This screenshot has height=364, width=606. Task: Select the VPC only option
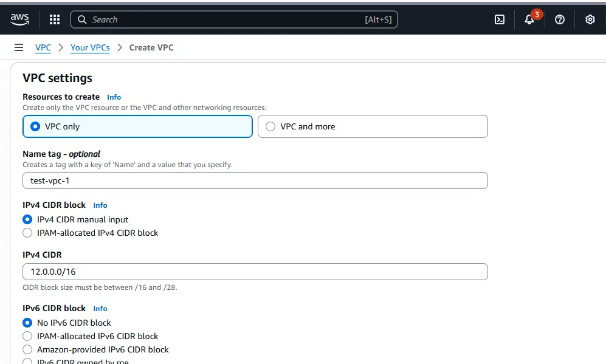coord(137,126)
